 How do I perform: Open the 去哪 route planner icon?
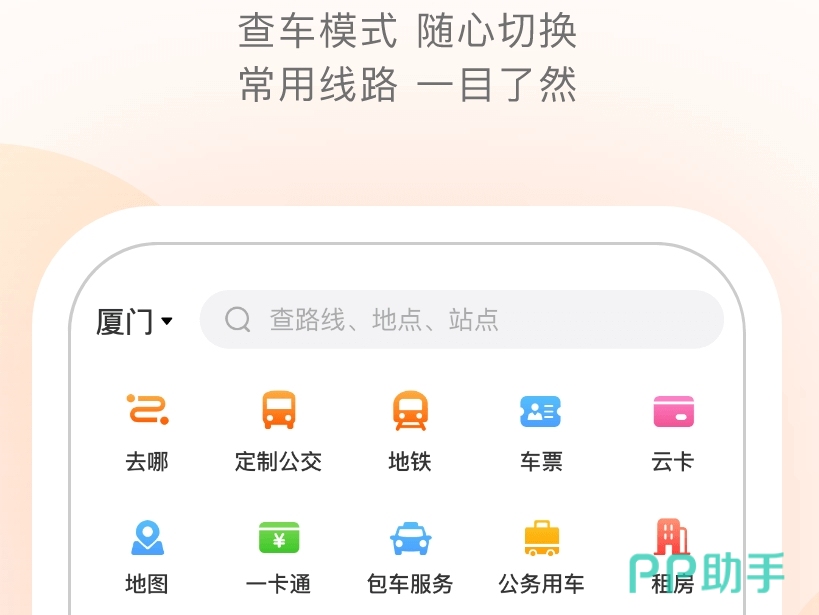click(147, 410)
